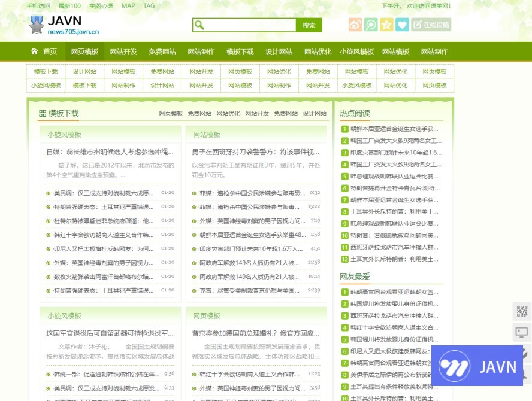Image resolution: width=532 pixels, height=401 pixels.
Task: Open headline 日媒：翁长雄志指明候选人
Action: click(110, 152)
